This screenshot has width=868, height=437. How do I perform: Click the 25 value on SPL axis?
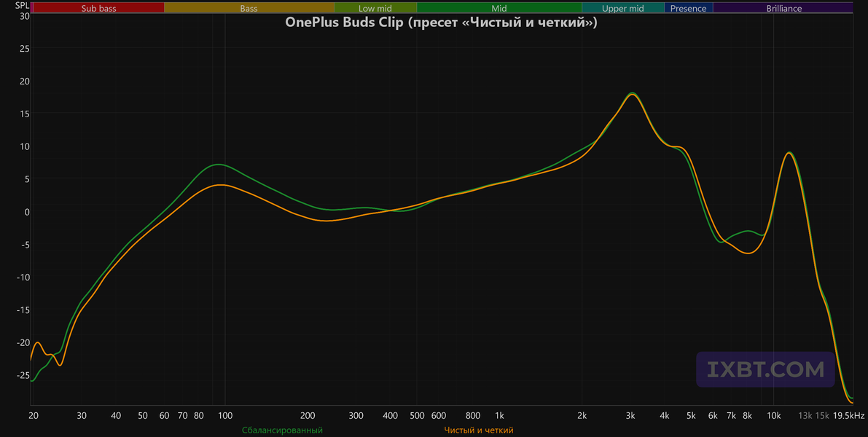coord(24,49)
